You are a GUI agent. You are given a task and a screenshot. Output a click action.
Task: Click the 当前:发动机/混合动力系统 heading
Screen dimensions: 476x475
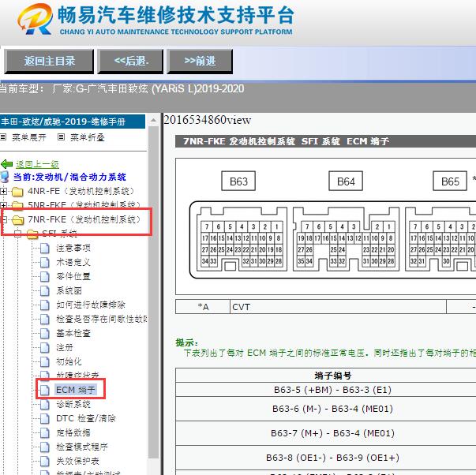coord(69,177)
